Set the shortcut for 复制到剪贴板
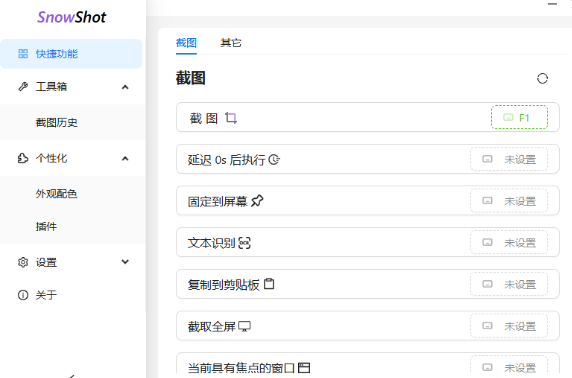Screen dimensions: 572x378 tap(509, 284)
